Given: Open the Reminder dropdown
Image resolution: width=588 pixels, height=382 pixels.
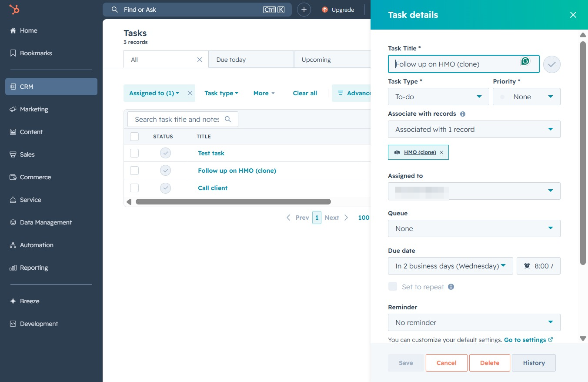Looking at the screenshot, I should click(474, 322).
